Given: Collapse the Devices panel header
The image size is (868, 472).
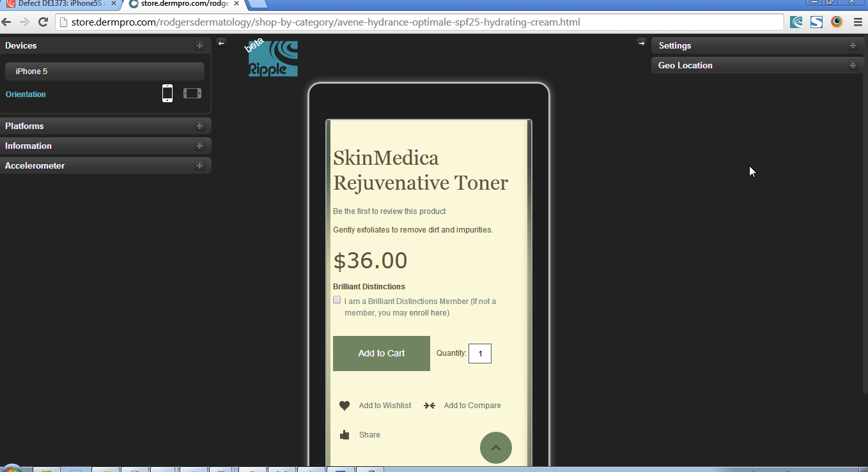Looking at the screenshot, I should click(x=105, y=45).
